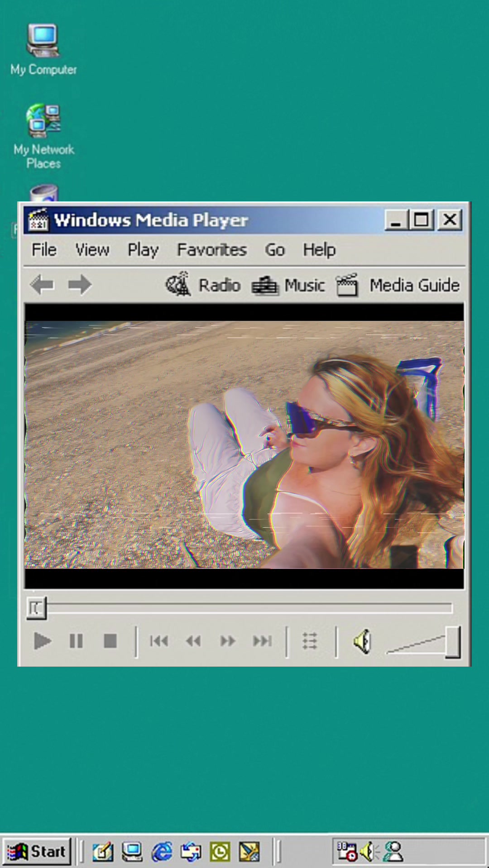Launch Internet Explorer from quick launch
The width and height of the screenshot is (489, 868).
162,852
